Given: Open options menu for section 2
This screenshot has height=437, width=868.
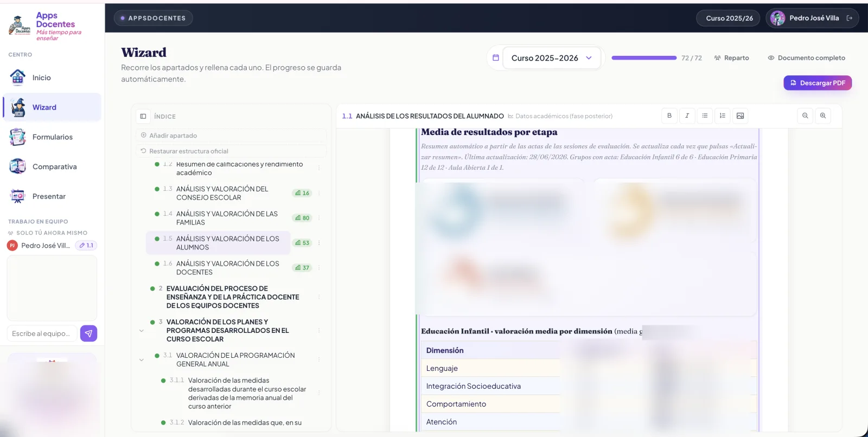Looking at the screenshot, I should (x=319, y=297).
